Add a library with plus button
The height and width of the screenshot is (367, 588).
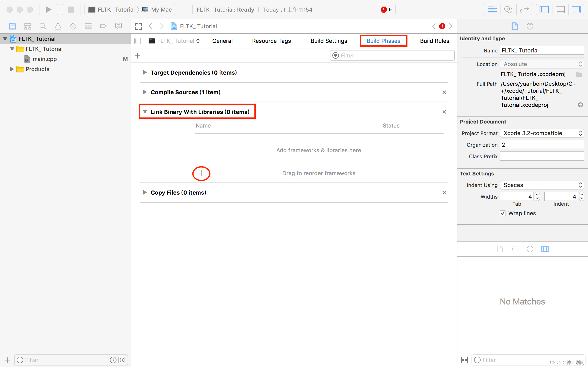(201, 173)
